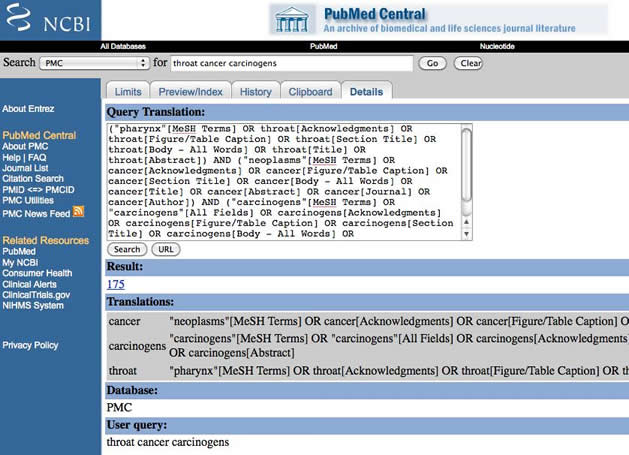Viewport: 629px width, 455px height.
Task: Click the scroll down arrow of query box
Action: pos(466,234)
